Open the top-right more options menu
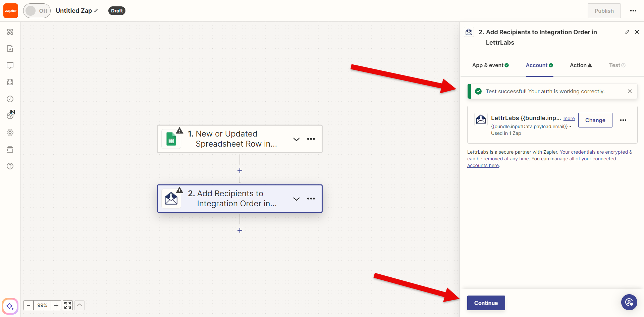 [x=633, y=11]
